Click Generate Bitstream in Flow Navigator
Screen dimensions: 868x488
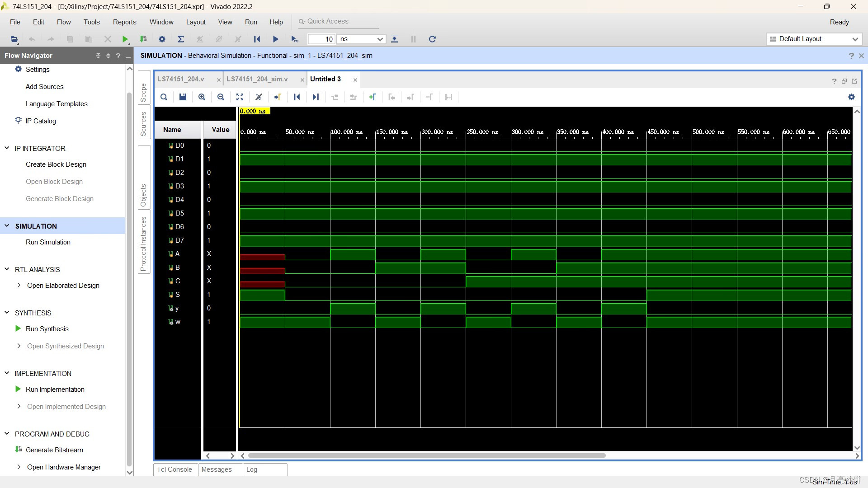[54, 450]
